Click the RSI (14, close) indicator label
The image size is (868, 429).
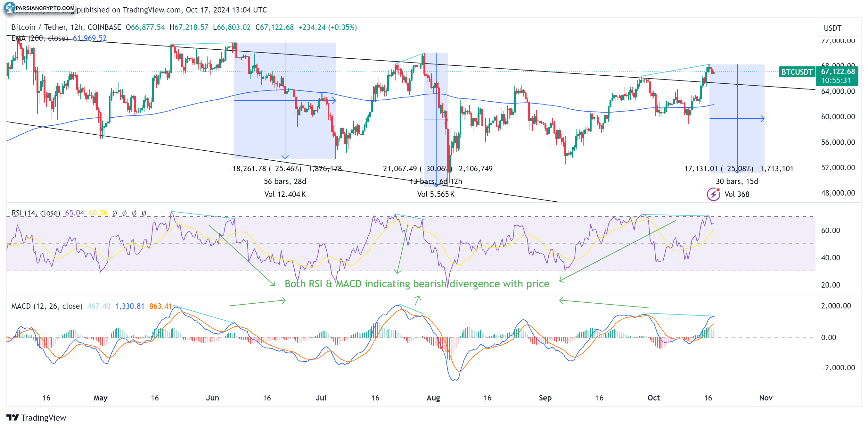pyautogui.click(x=36, y=213)
